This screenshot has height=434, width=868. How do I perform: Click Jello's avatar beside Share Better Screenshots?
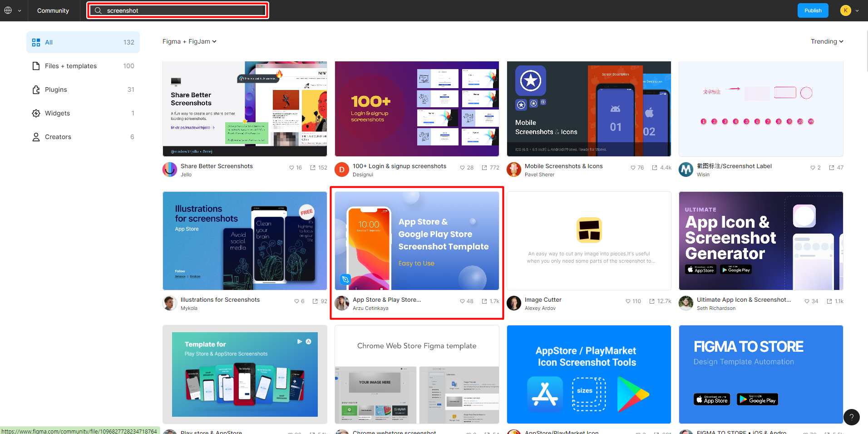[170, 170]
